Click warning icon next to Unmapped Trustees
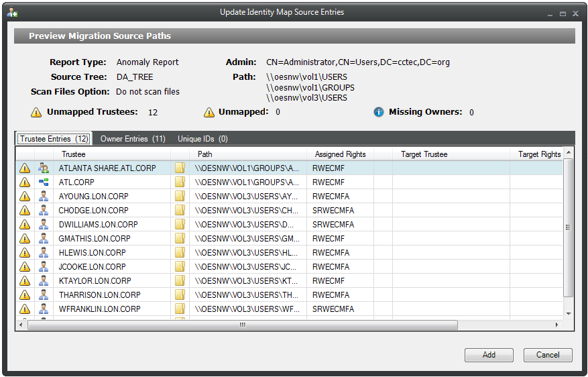This screenshot has height=377, width=588. (36, 112)
